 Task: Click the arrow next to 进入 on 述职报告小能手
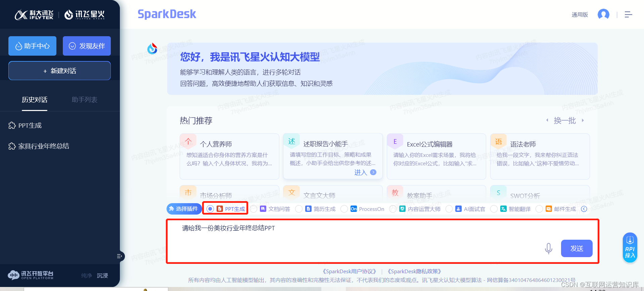(373, 172)
